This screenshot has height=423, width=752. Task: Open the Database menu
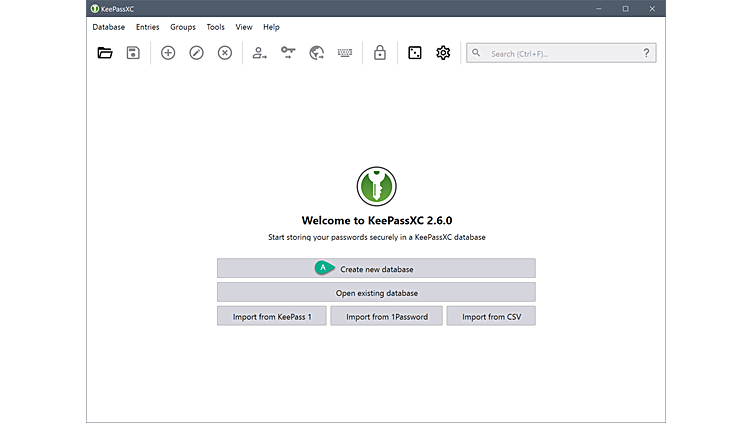pos(109,27)
